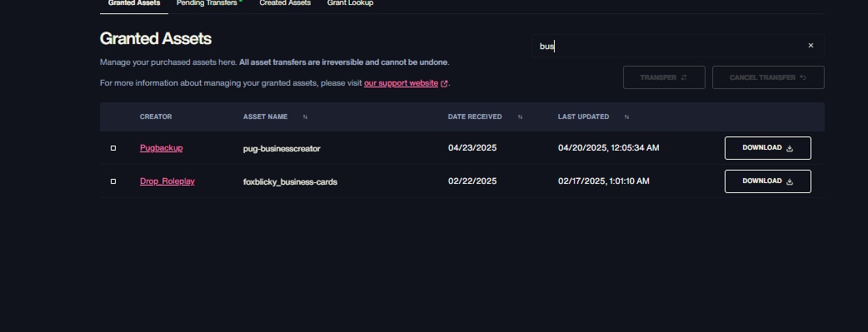868x332 pixels.
Task: Clear the search field with the X icon
Action: (811, 46)
